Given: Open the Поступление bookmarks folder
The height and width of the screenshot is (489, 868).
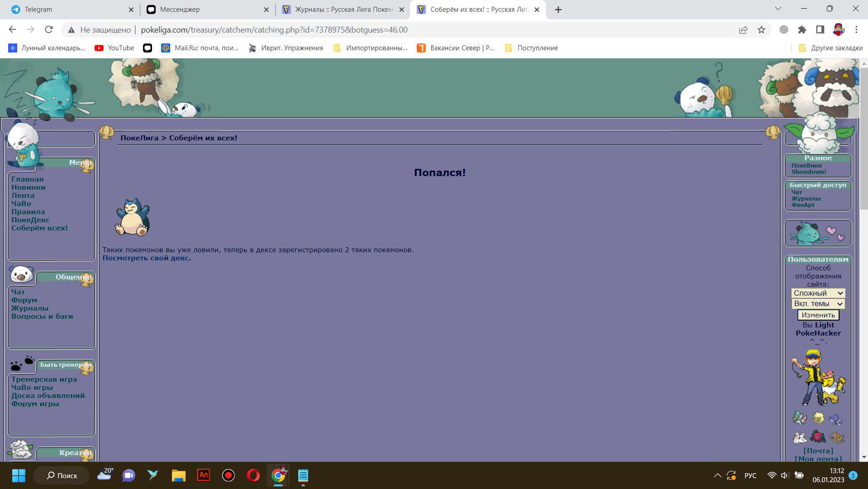Looking at the screenshot, I should pos(531,48).
